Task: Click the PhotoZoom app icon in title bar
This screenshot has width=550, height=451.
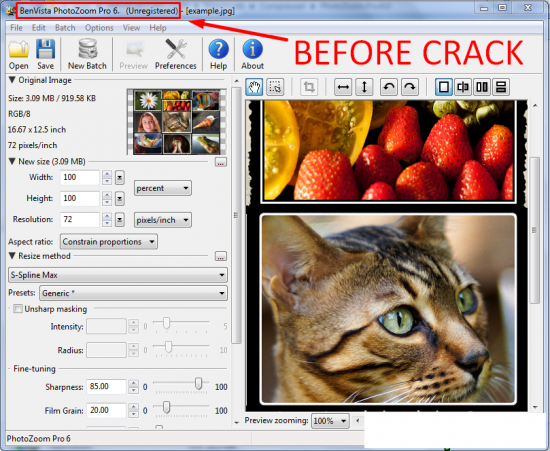Action: tap(11, 11)
